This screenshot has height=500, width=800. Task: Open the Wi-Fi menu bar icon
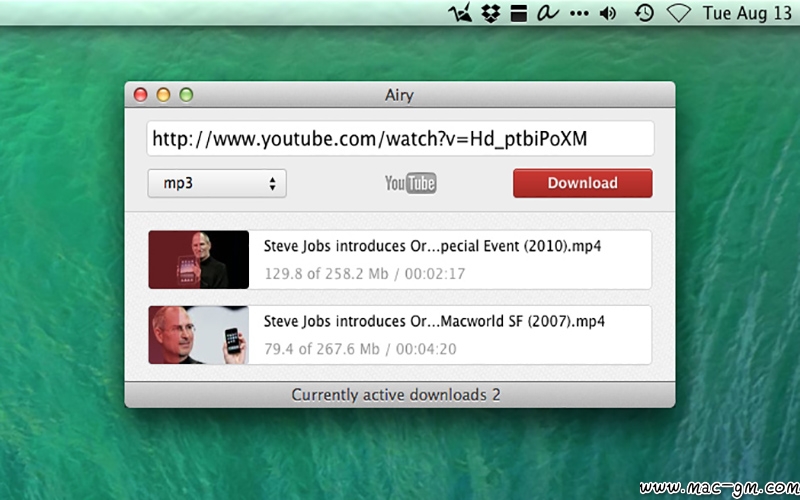[679, 13]
